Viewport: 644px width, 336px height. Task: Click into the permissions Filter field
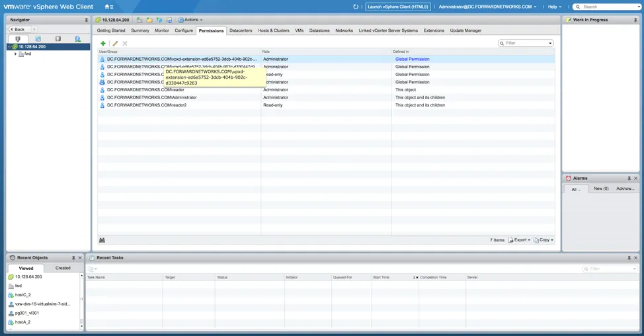click(x=526, y=43)
